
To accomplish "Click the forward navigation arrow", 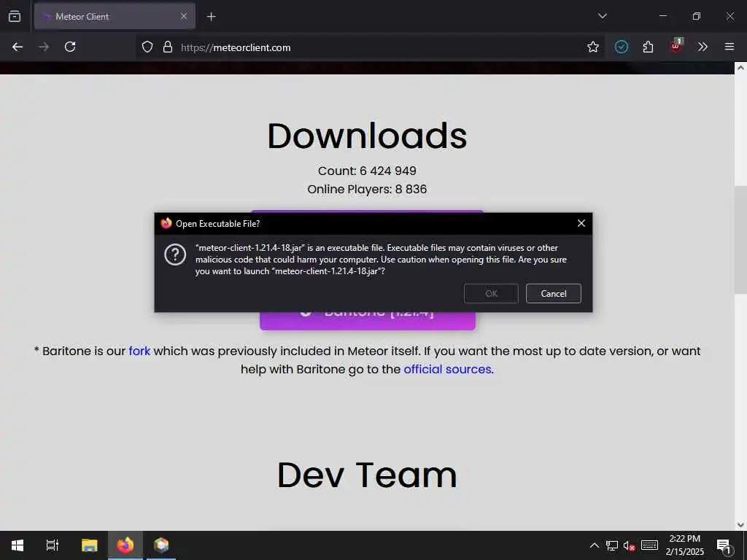I will click(44, 47).
